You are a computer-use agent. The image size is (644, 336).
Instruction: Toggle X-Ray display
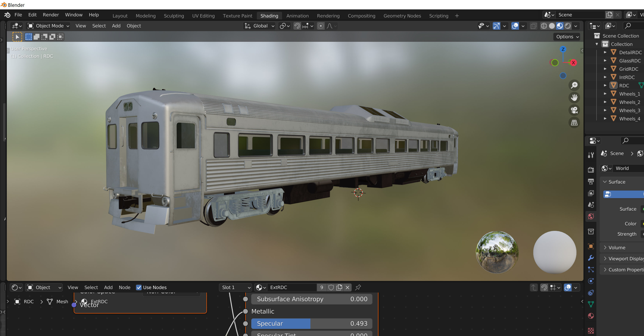533,26
